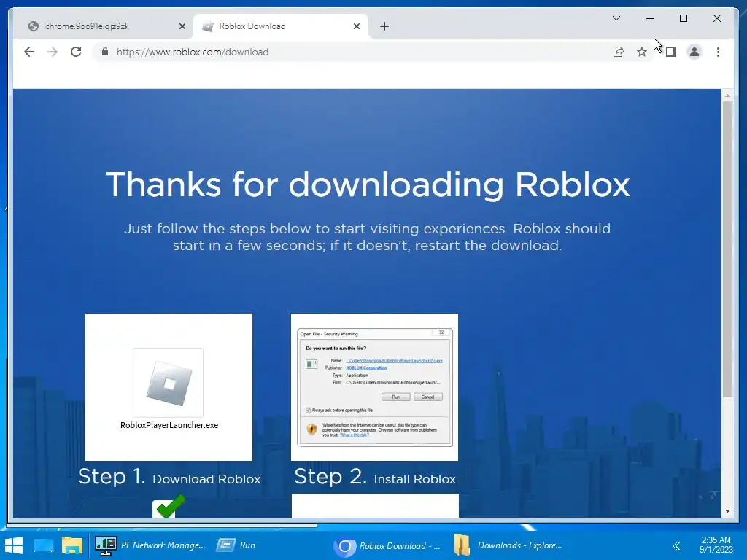Open the Chrome side panel
Image resolution: width=747 pixels, height=560 pixels.
tap(671, 52)
